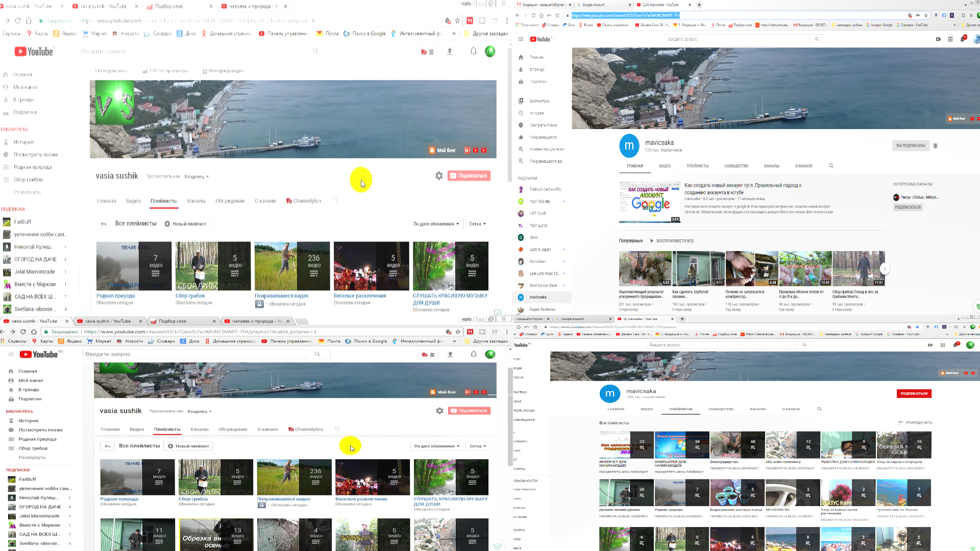Image resolution: width=980 pixels, height=551 pixels.
Task: Open Владелец view-as dropdown in bottom-left window
Action: click(x=200, y=411)
